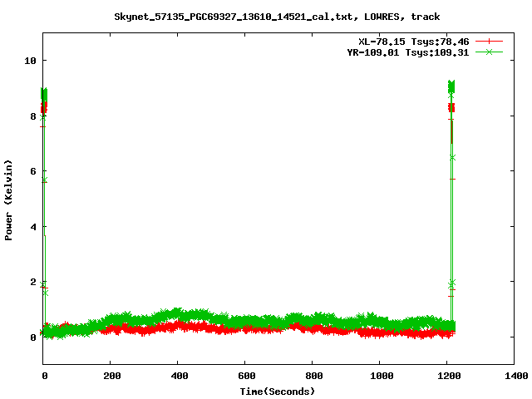Click the x-axis tick label 1400
This screenshot has height=399, width=532.
515,376
